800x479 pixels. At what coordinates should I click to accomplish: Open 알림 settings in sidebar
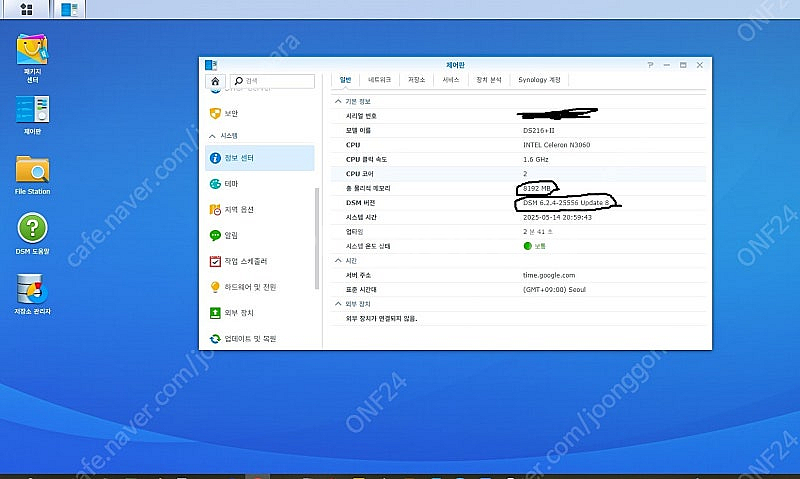[260, 235]
